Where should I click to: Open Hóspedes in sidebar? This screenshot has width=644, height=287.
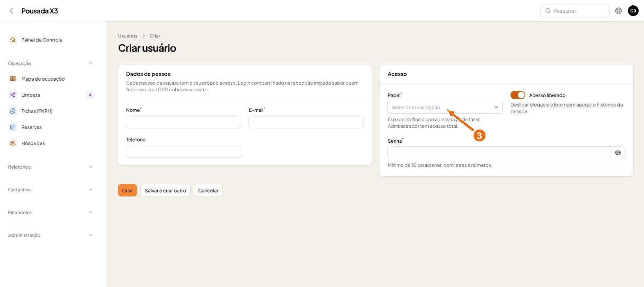pos(33,143)
